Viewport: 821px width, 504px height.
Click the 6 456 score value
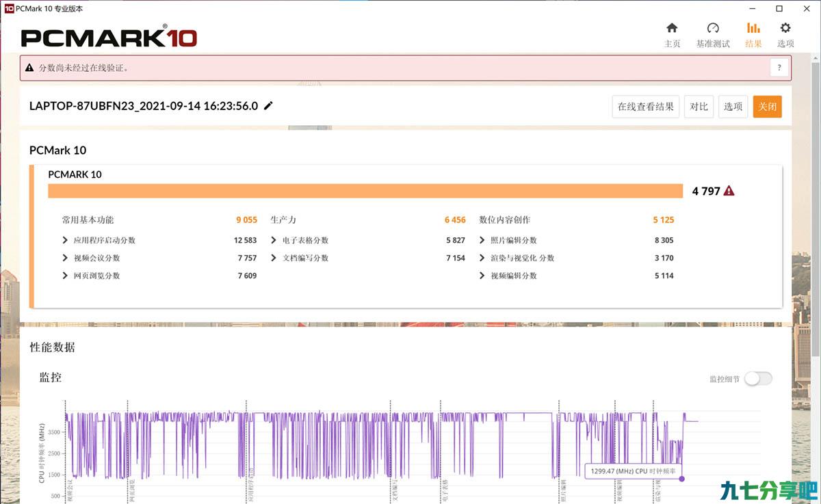tap(455, 220)
